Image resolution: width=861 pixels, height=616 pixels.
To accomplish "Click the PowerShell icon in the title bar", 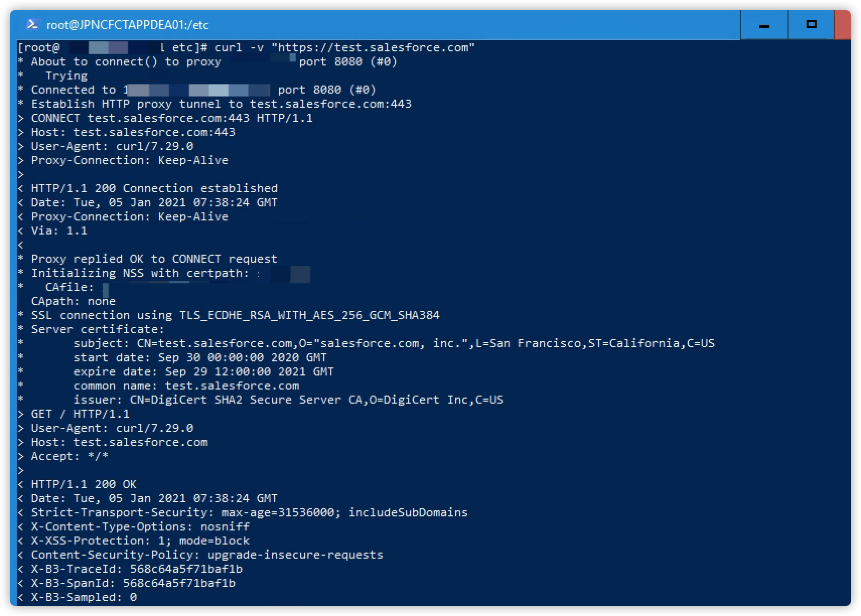I will 33,24.
